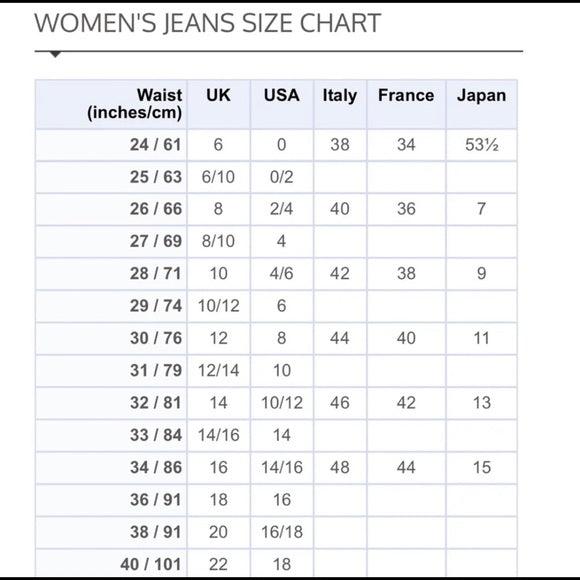This screenshot has height=580, width=580.
Task: Click the UK column header
Action: pos(219,104)
